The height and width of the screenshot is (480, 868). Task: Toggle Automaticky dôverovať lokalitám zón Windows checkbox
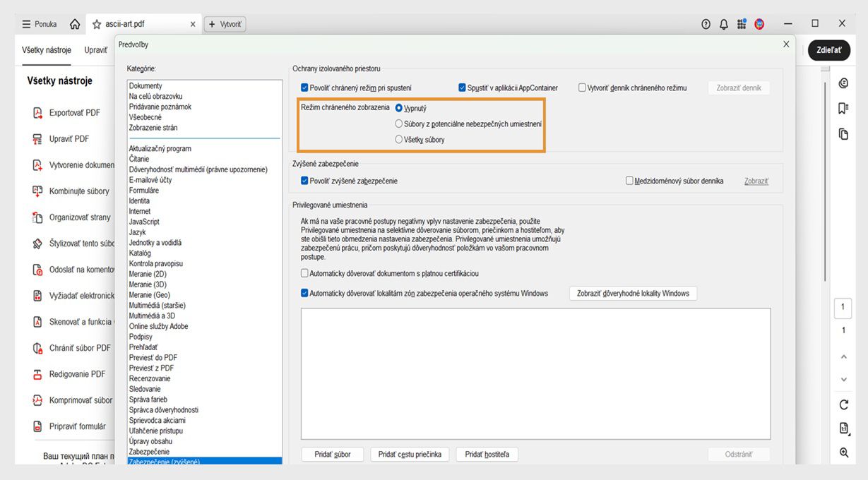pyautogui.click(x=304, y=293)
